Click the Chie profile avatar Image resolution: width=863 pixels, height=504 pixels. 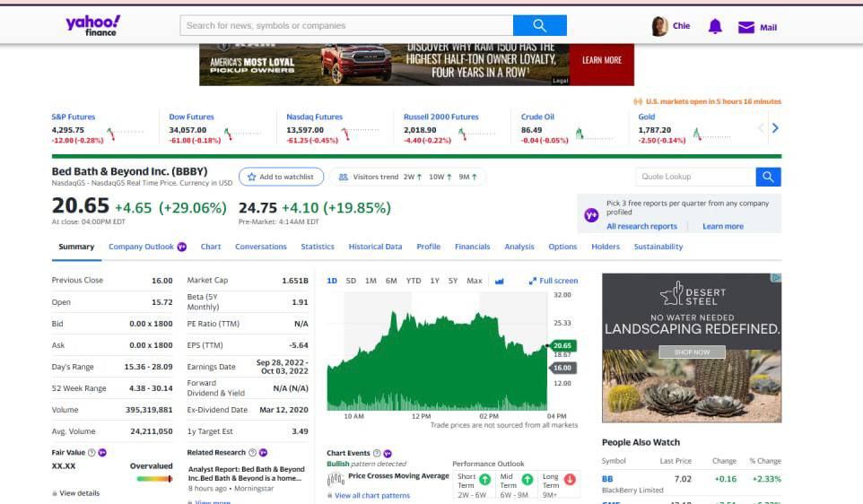pos(659,26)
